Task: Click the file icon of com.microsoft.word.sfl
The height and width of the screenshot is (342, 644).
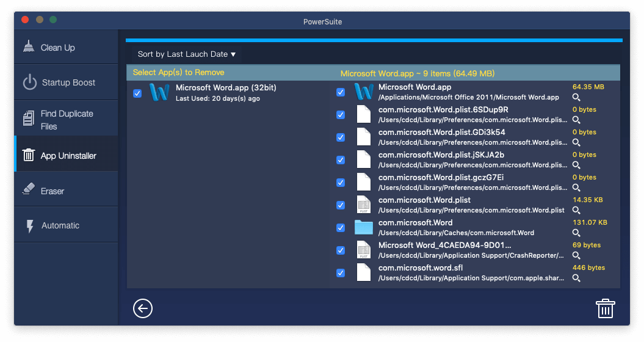Action: 363,272
